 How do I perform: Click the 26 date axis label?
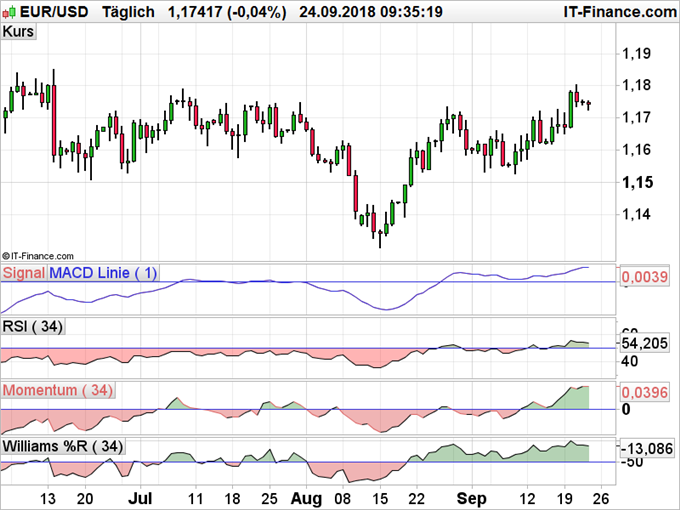pyautogui.click(x=601, y=499)
